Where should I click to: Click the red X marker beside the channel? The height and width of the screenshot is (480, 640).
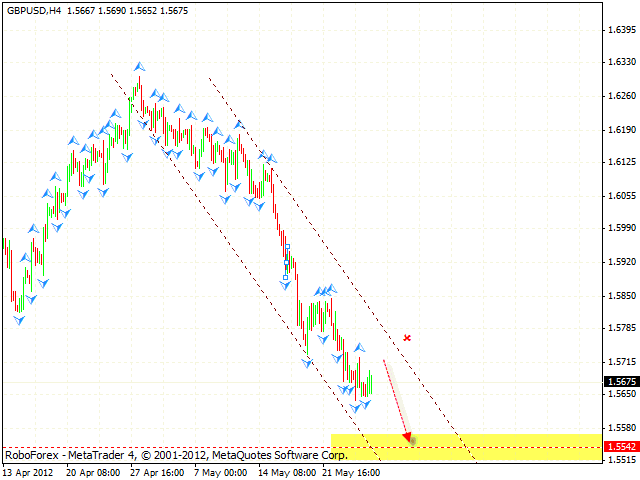[407, 338]
